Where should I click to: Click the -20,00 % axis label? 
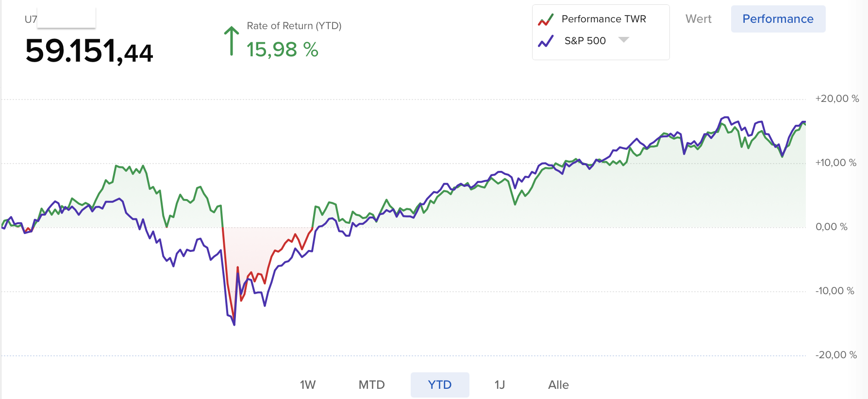(836, 355)
